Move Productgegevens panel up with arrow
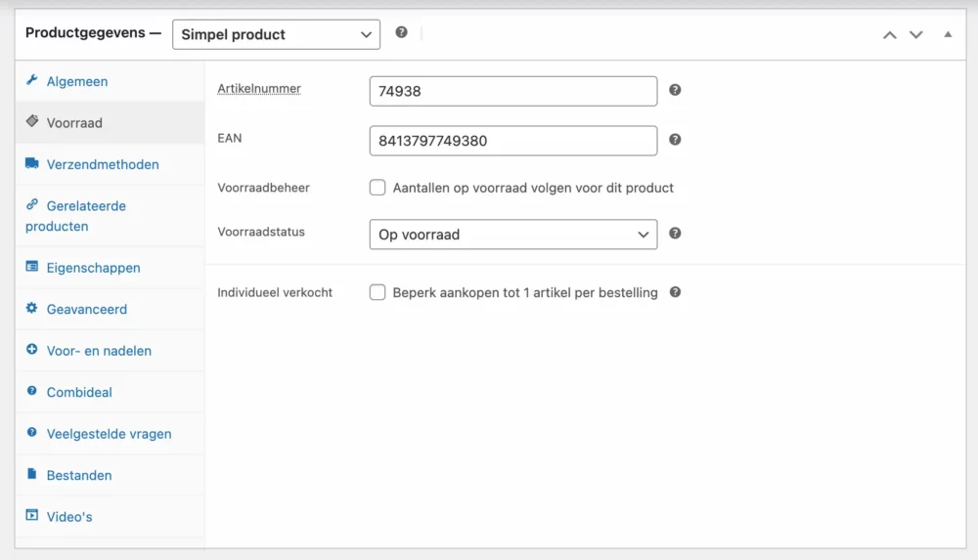Screen dimensions: 978x560 pyautogui.click(x=890, y=35)
